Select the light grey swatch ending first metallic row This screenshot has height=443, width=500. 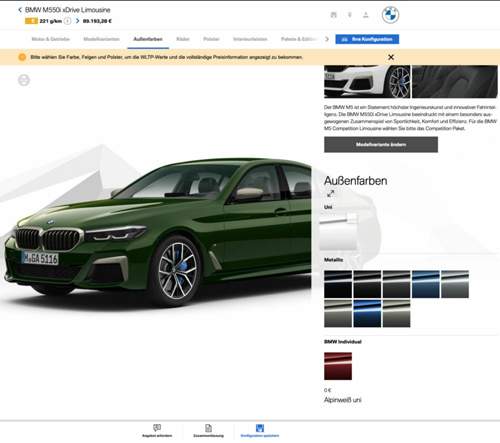[455, 284]
